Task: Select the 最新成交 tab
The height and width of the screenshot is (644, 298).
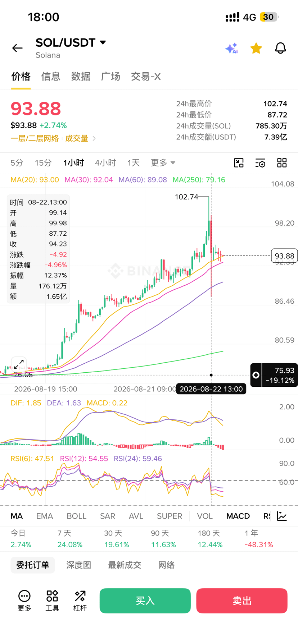Action: pos(125,565)
